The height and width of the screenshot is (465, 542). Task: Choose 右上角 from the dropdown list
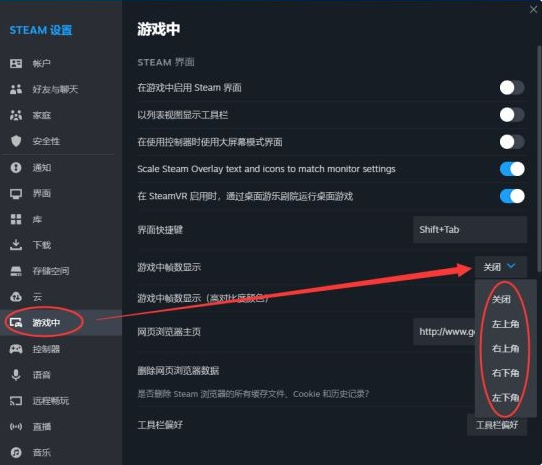(x=505, y=348)
